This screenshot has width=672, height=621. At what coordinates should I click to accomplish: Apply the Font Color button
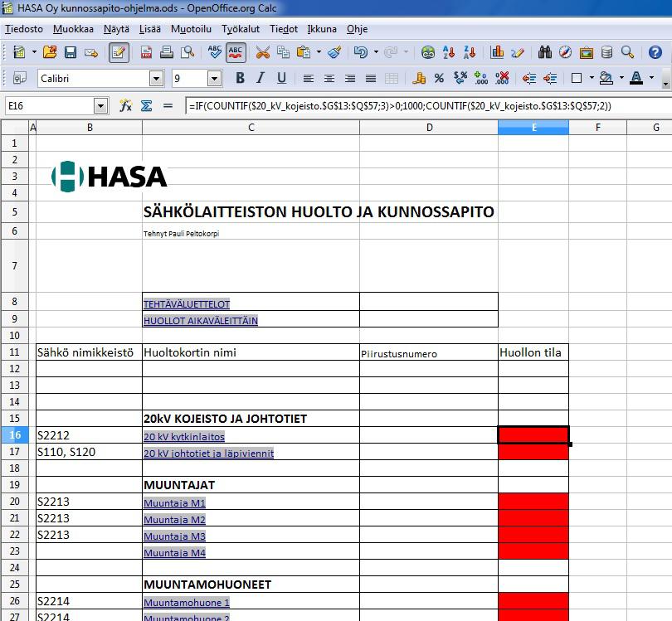[636, 78]
